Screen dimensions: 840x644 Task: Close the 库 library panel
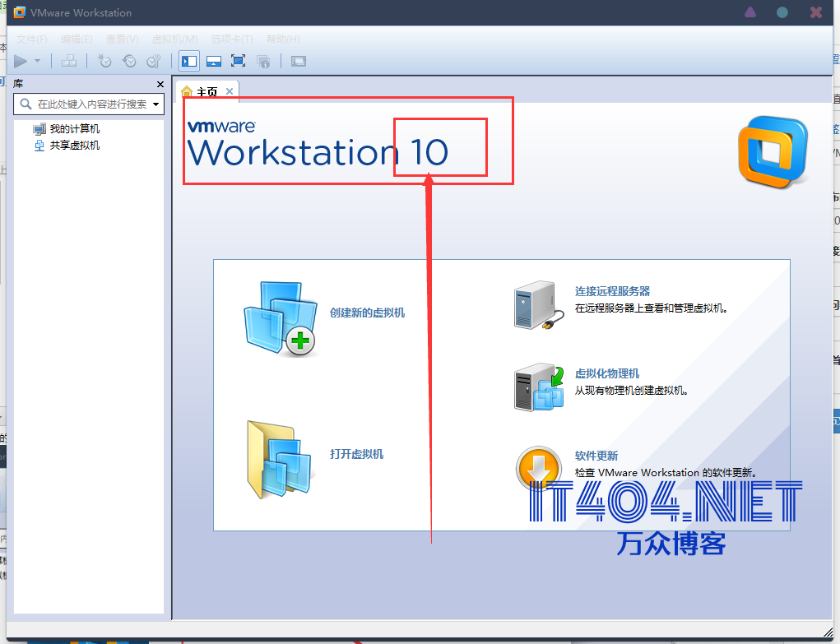pos(160,84)
